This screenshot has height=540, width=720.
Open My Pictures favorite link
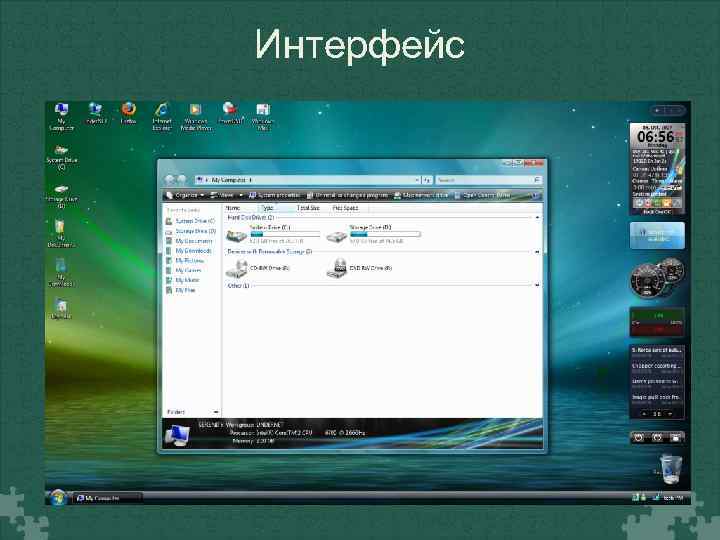[185, 261]
